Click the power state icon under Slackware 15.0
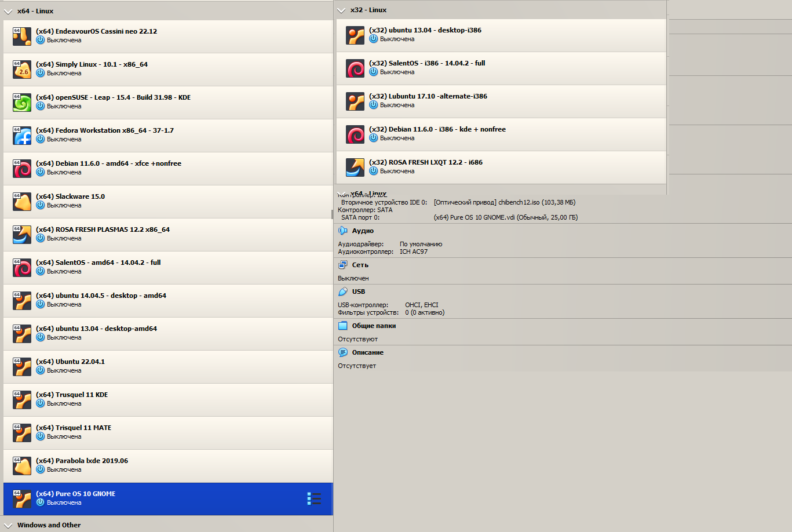792x532 pixels. click(x=41, y=205)
